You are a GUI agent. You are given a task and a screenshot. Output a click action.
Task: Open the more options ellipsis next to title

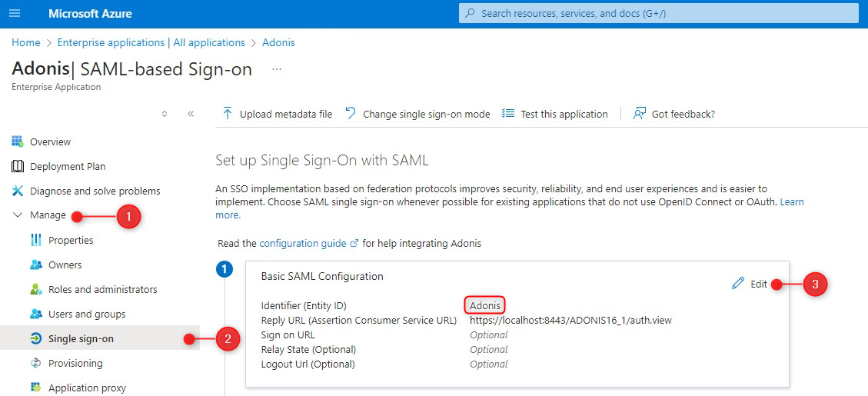coord(277,70)
